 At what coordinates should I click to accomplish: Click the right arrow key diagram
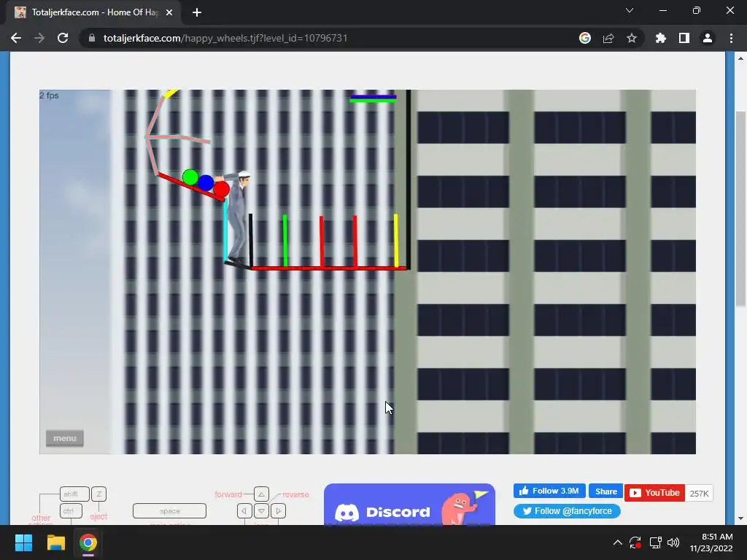pos(278,511)
